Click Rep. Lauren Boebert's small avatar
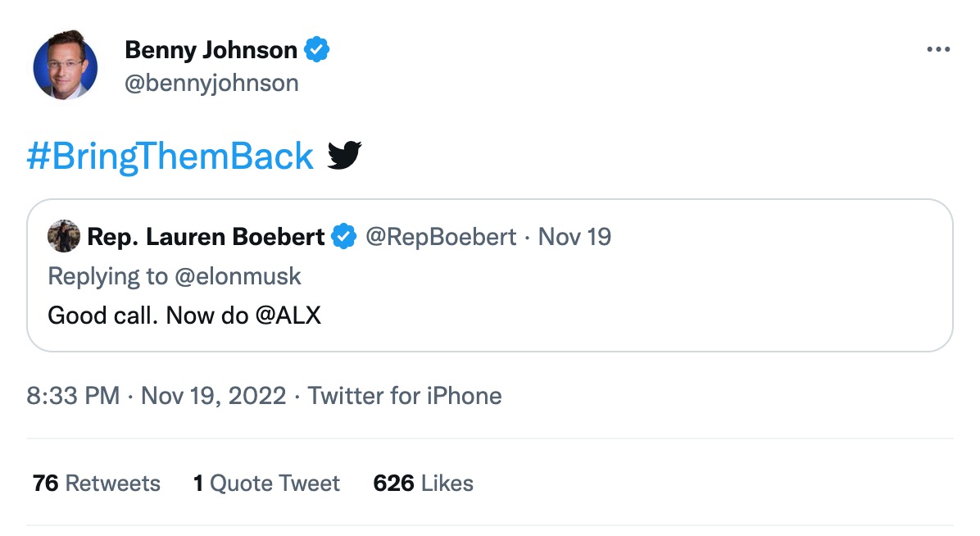 pyautogui.click(x=64, y=237)
